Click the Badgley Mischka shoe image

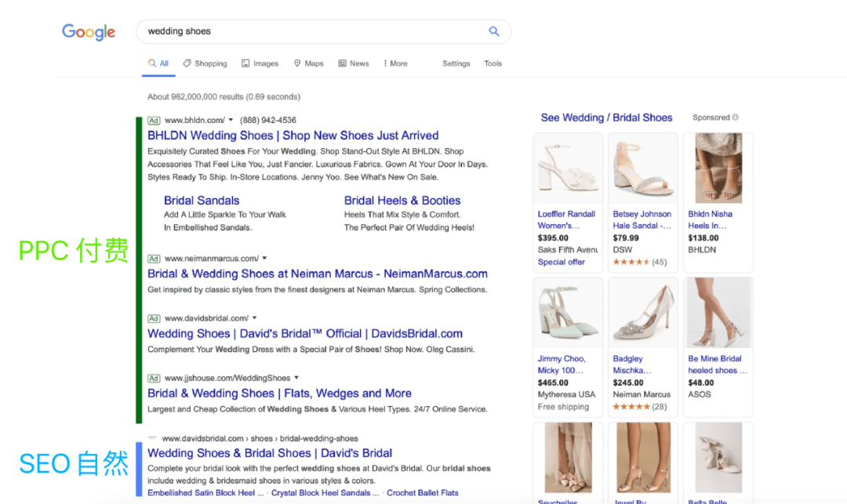[x=643, y=313]
